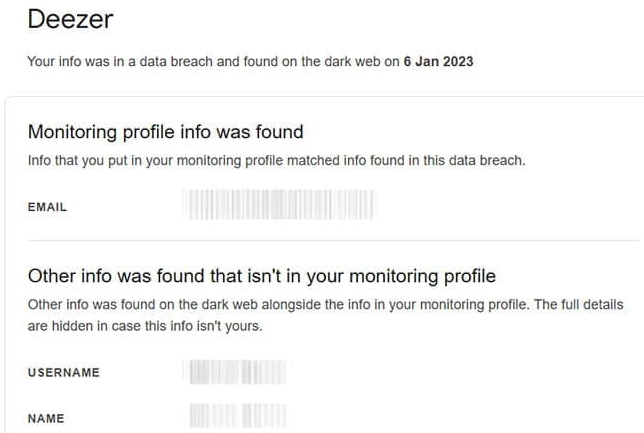644x433 pixels.
Task: Click the blurred username value
Action: click(236, 372)
